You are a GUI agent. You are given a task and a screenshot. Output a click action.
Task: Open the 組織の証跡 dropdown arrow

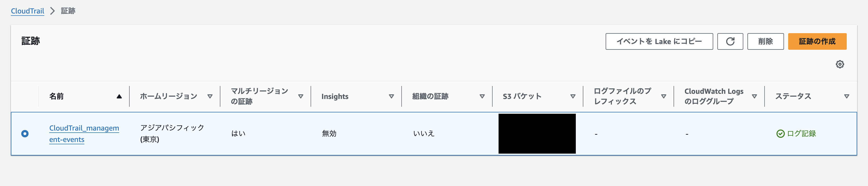pos(482,96)
